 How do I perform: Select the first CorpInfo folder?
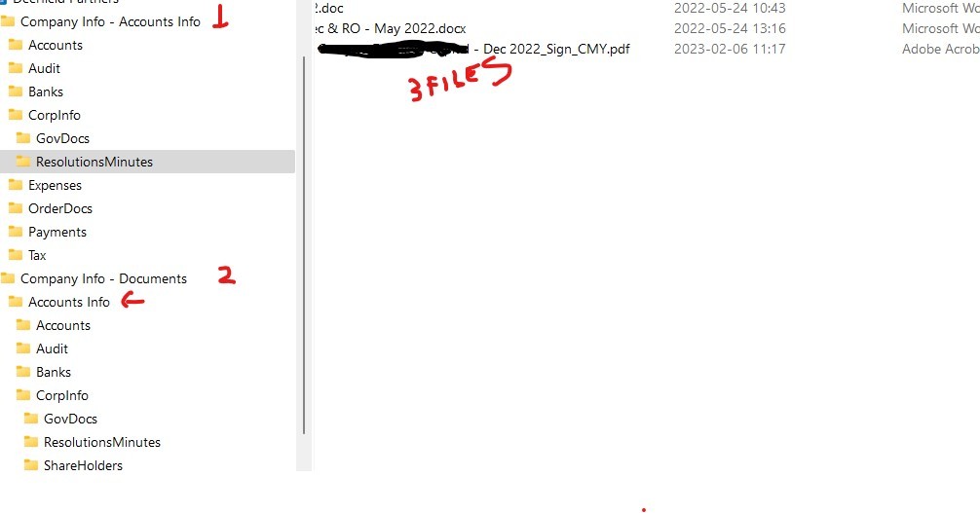pyautogui.click(x=55, y=115)
